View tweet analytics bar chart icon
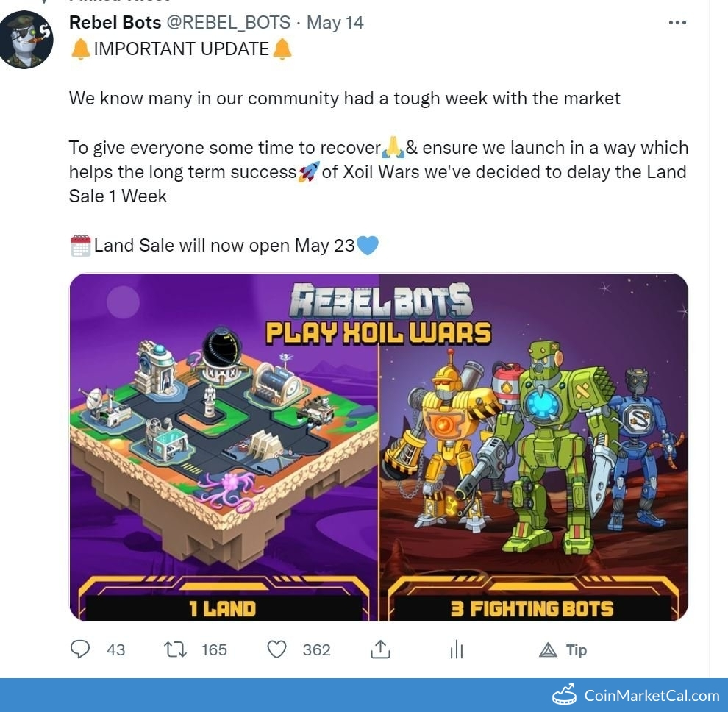The height and width of the screenshot is (712, 728). click(x=457, y=649)
